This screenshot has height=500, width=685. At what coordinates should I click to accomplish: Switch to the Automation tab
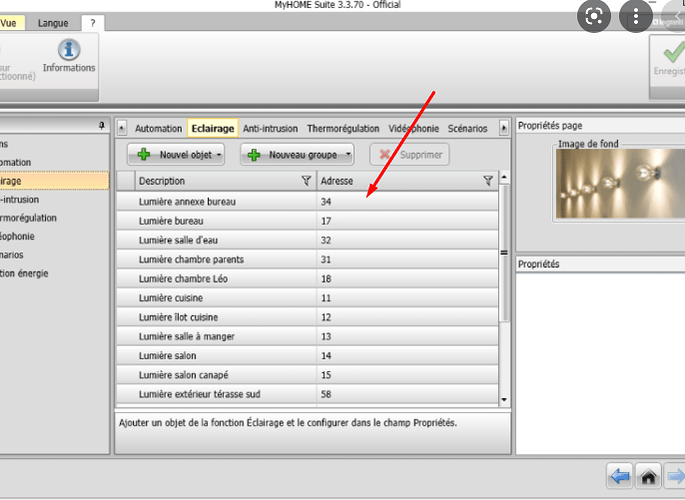pyautogui.click(x=158, y=128)
